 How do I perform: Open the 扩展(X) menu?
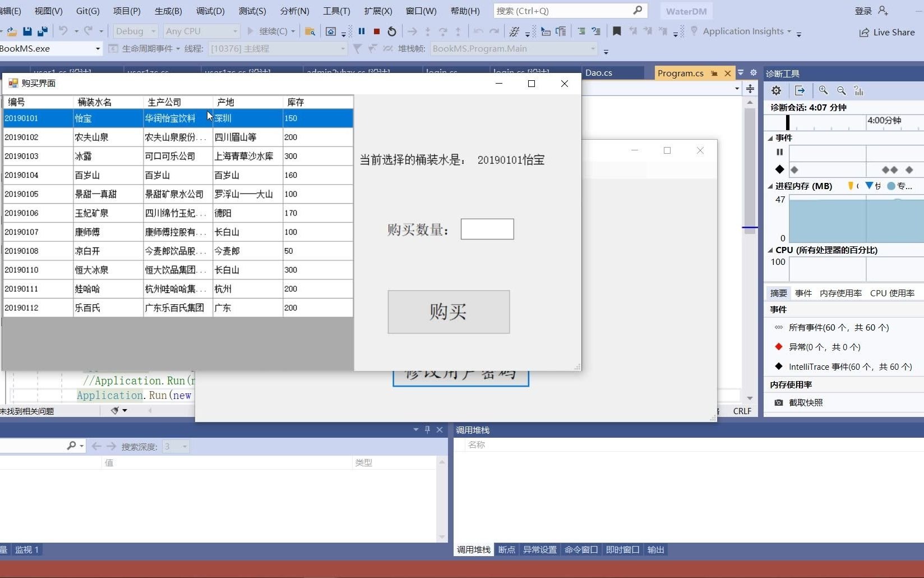[378, 11]
